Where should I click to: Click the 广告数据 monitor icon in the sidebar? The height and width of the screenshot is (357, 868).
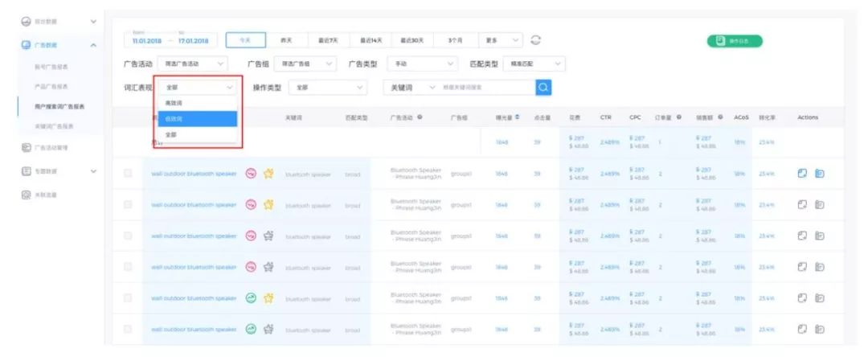click(x=26, y=45)
